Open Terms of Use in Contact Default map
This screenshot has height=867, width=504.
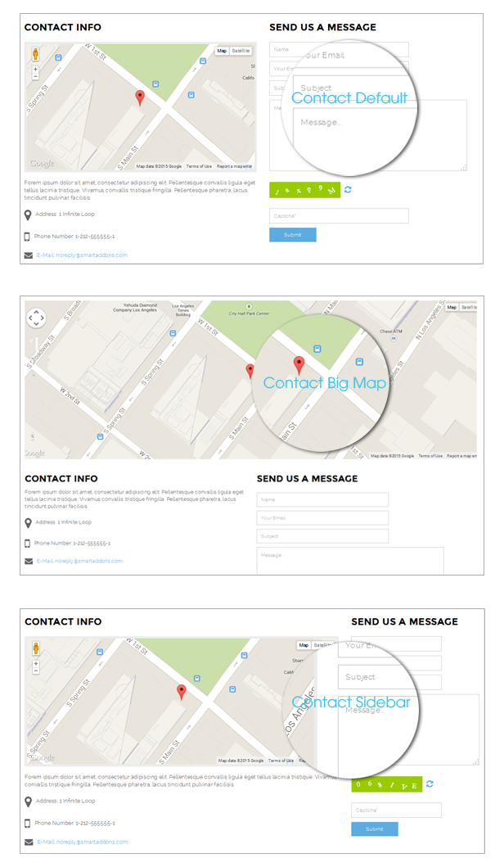tap(199, 166)
